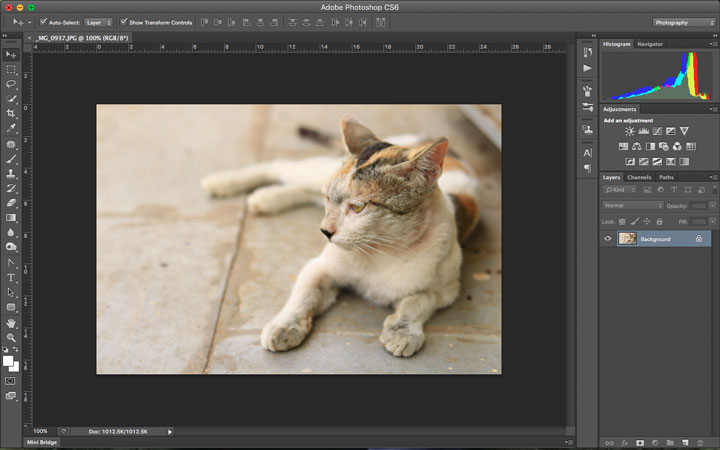
Task: Activate the Hand tool
Action: click(x=11, y=323)
